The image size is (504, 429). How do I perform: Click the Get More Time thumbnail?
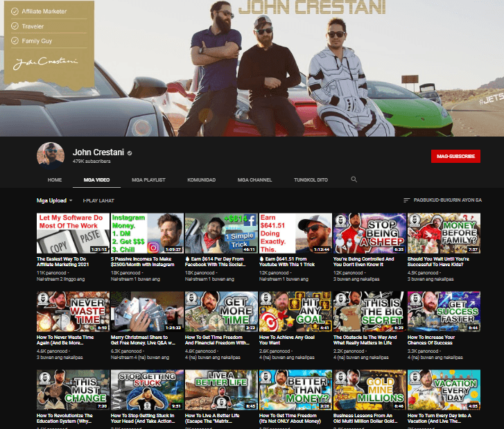point(221,311)
